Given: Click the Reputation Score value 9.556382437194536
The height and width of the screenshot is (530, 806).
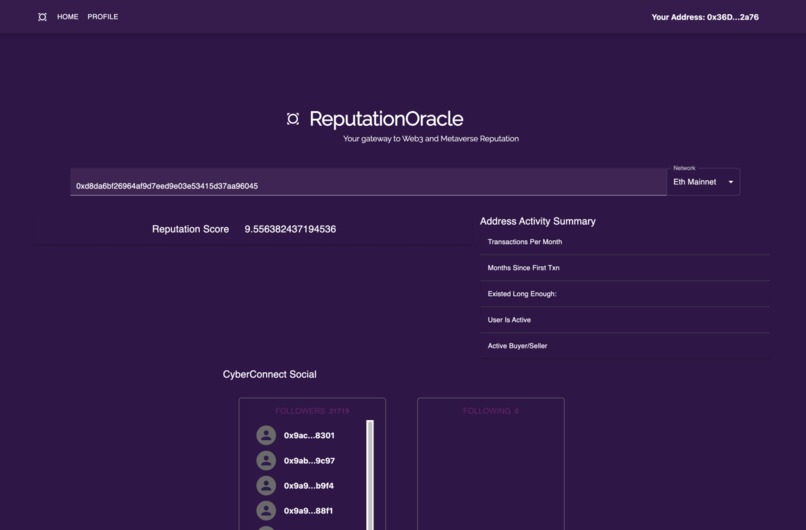Looking at the screenshot, I should (x=290, y=229).
